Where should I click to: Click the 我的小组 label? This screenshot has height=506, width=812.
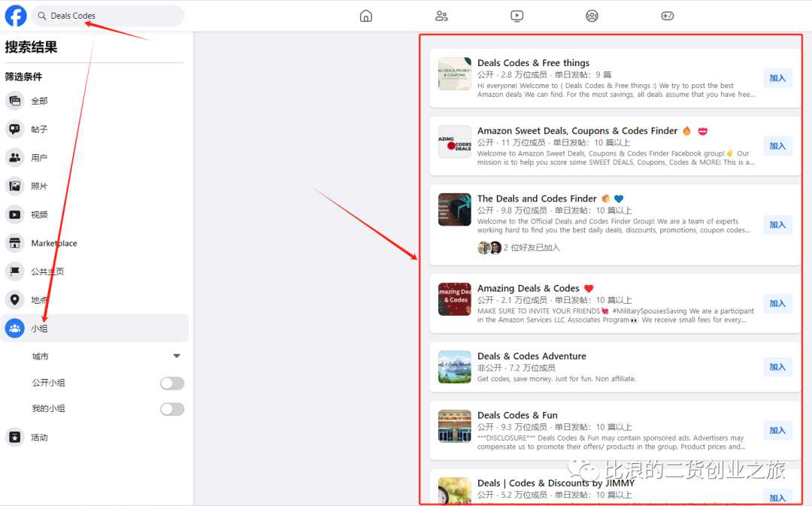[x=49, y=408]
